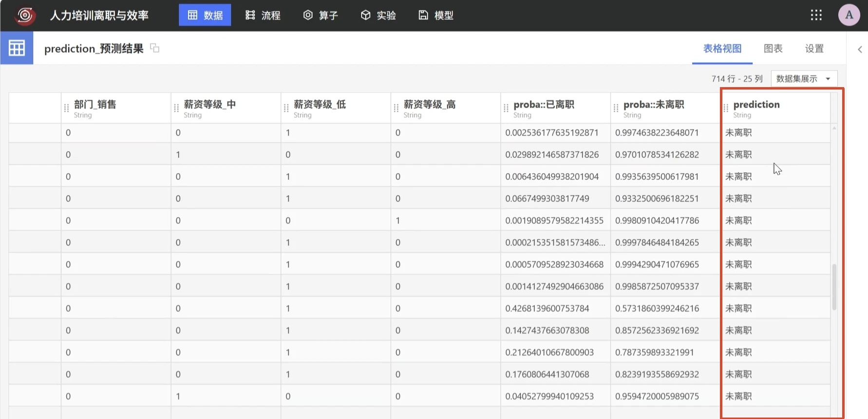The image size is (868, 419).
Task: Open the nine-dot apps grid menu
Action: 816,15
